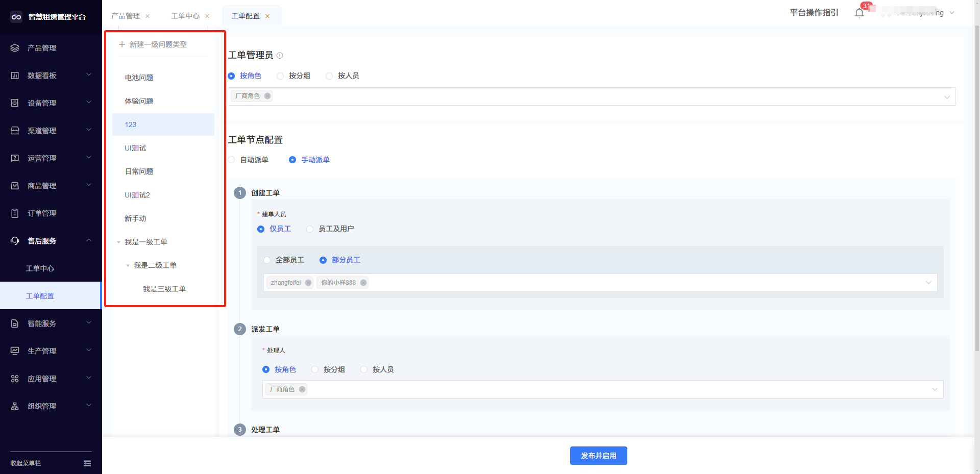Click the plus icon for 新建一级问题类型
This screenshot has height=474, width=980.
click(122, 44)
